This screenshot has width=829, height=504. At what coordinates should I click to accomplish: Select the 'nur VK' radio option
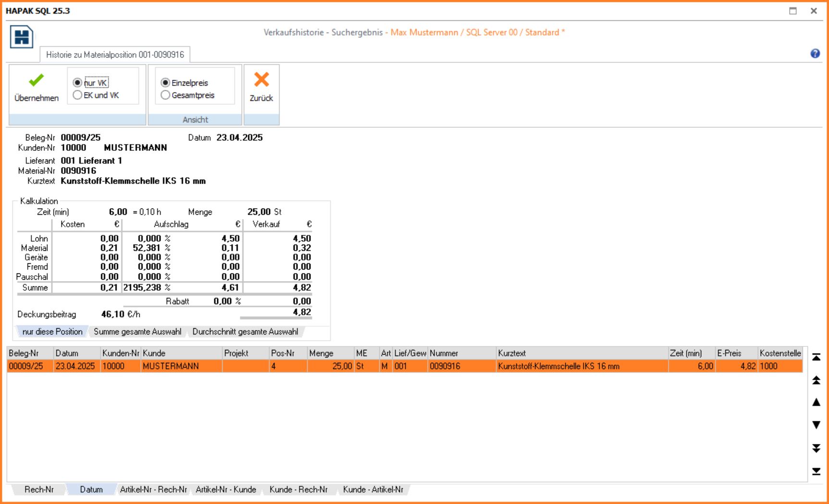pyautogui.click(x=77, y=83)
